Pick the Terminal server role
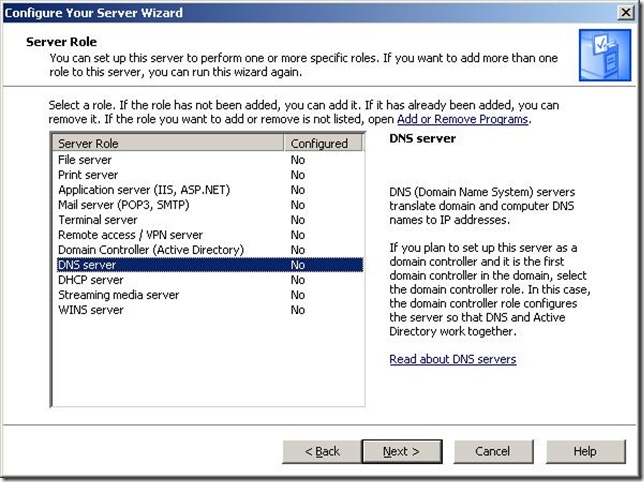Screen dimensions: 644x482 [98, 220]
